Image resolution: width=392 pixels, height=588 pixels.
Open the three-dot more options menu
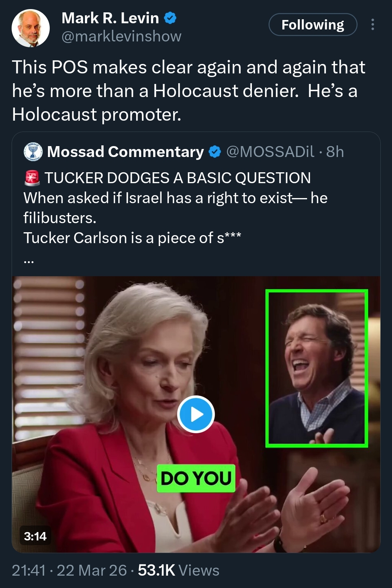[372, 25]
